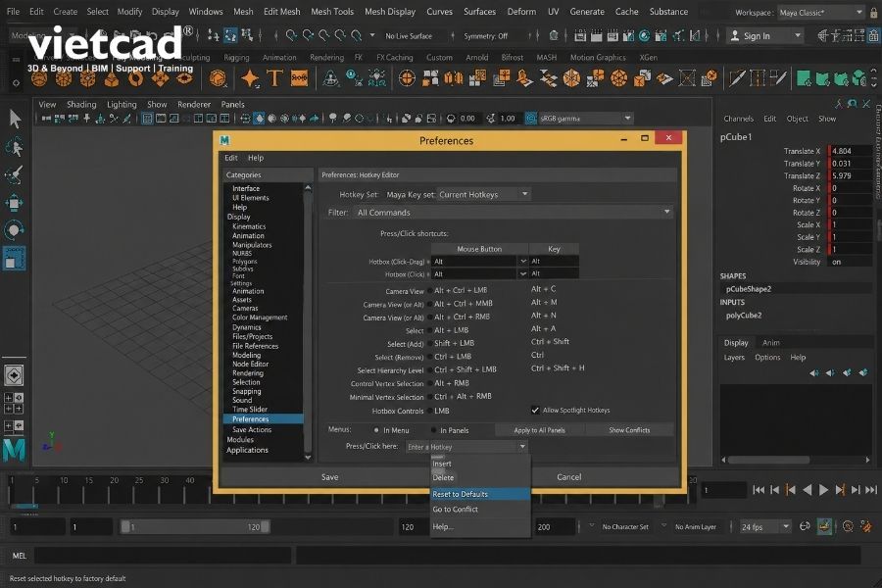Image resolution: width=882 pixels, height=588 pixels.
Task: Open the Filter All Commands dropdown
Action: coord(513,212)
